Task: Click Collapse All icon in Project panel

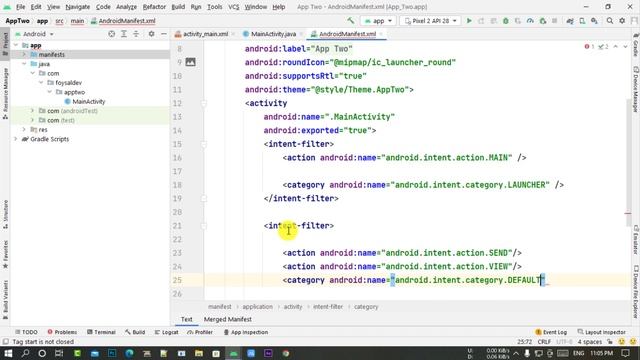Action: (136, 34)
